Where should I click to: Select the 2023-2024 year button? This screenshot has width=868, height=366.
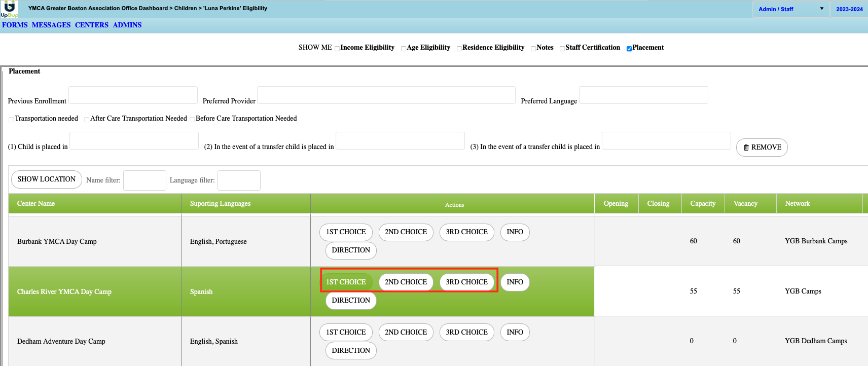[x=849, y=9]
